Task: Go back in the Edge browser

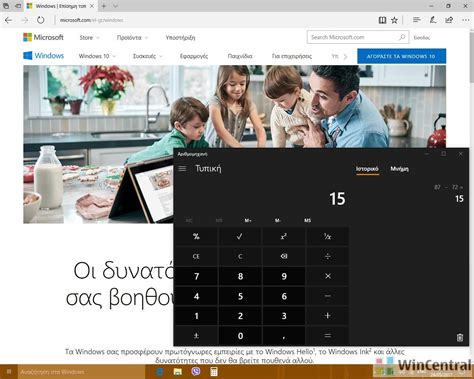Action: (x=8, y=20)
